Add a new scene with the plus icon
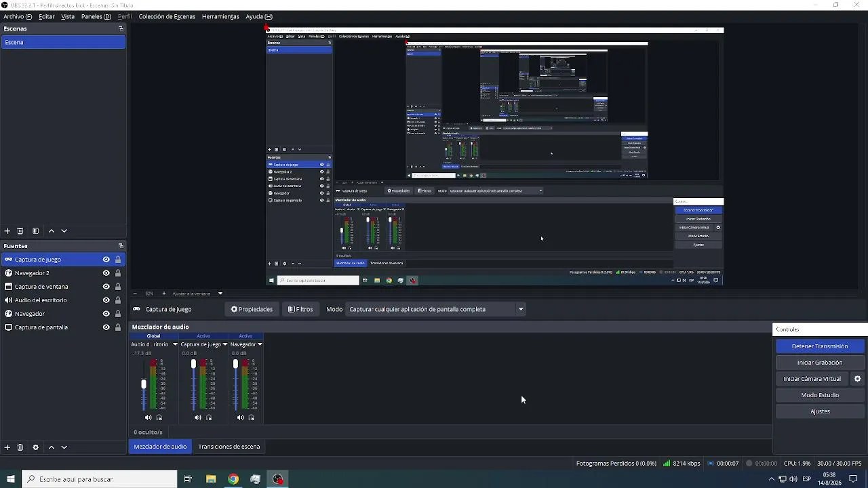868x488 pixels. pos(7,231)
